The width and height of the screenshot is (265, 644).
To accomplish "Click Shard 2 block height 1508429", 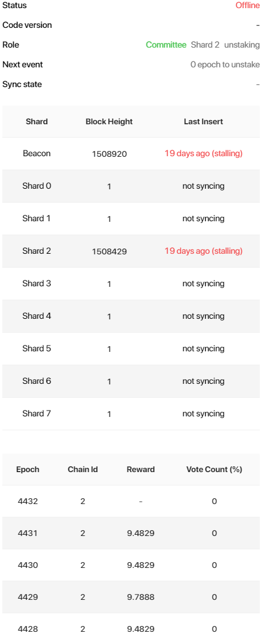I will click(x=109, y=251).
